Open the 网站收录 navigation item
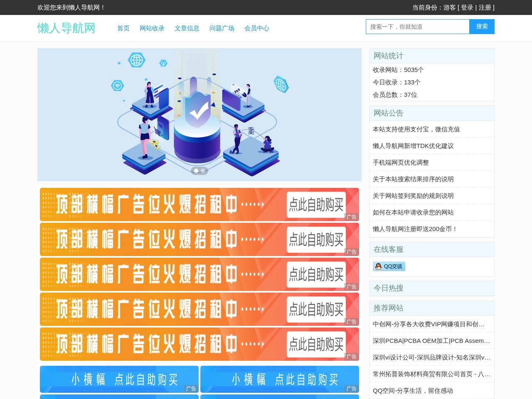 (152, 28)
